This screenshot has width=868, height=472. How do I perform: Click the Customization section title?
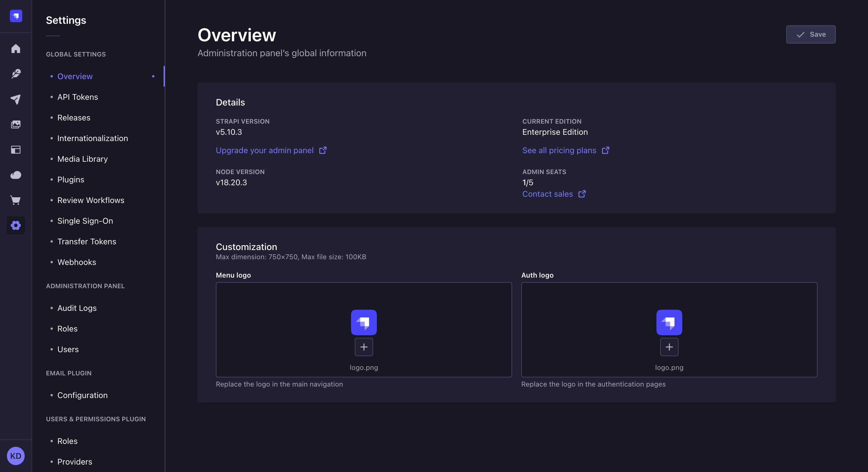(246, 247)
